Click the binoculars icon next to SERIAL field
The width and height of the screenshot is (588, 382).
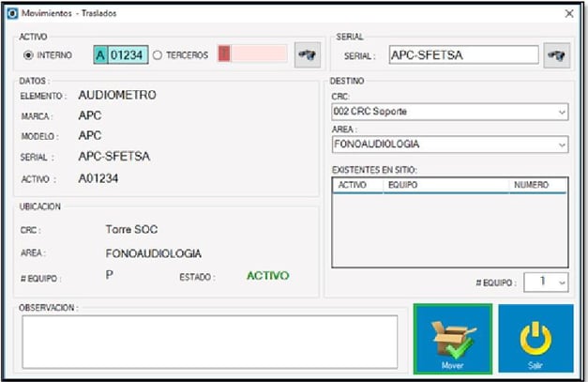[557, 55]
